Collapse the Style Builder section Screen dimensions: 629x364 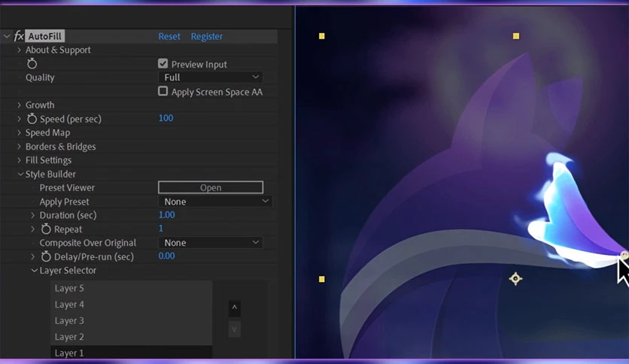click(20, 174)
